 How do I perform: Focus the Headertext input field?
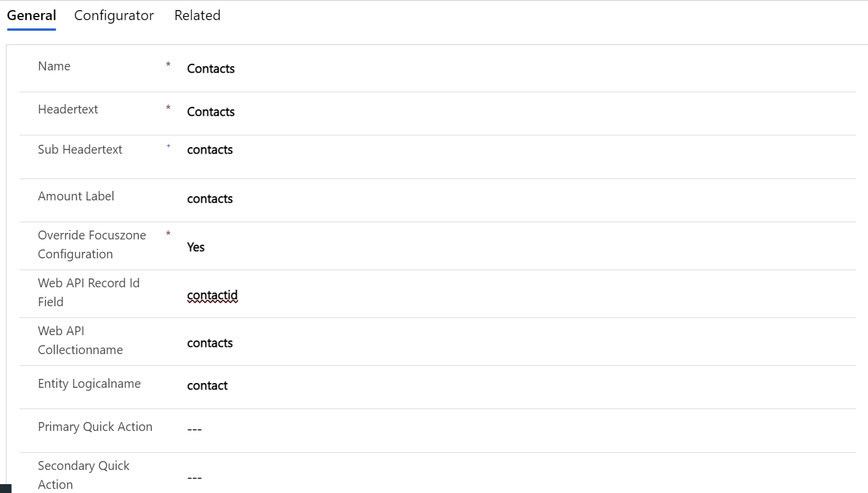coord(211,112)
